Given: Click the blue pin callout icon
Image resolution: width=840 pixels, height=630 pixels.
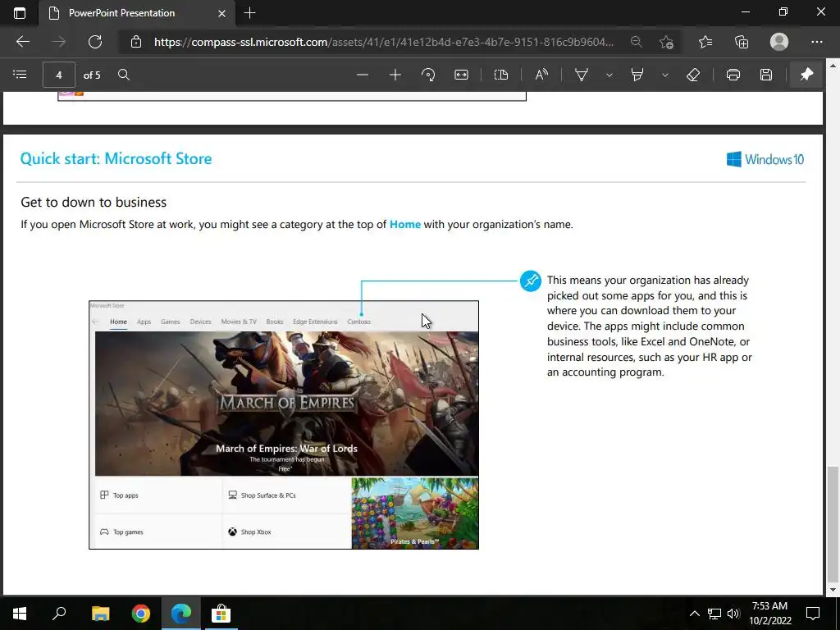Looking at the screenshot, I should [531, 281].
